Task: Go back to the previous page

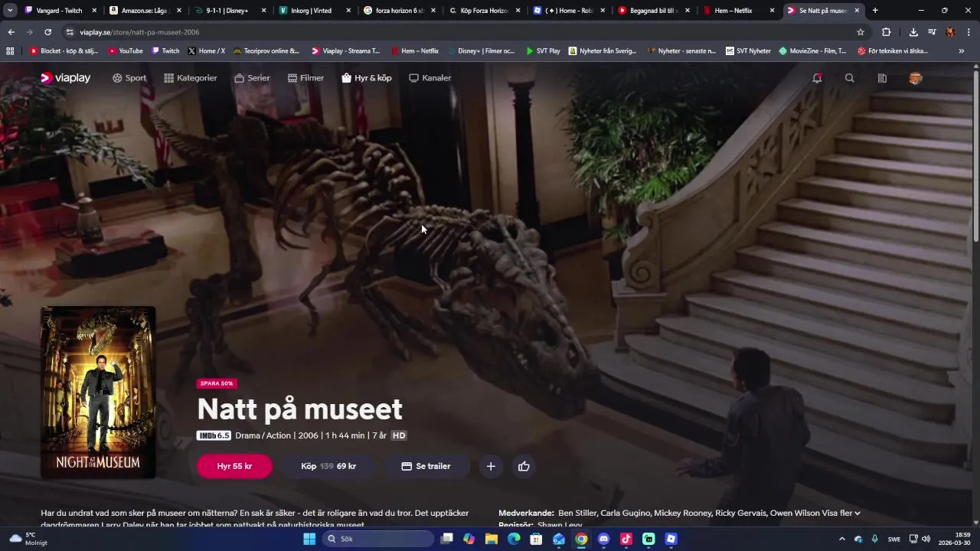Action: tap(11, 32)
